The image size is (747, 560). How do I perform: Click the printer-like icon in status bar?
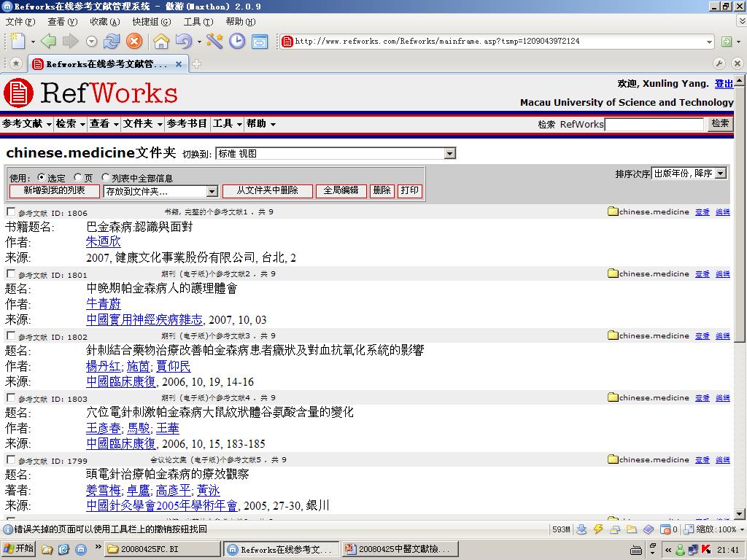tap(615, 529)
